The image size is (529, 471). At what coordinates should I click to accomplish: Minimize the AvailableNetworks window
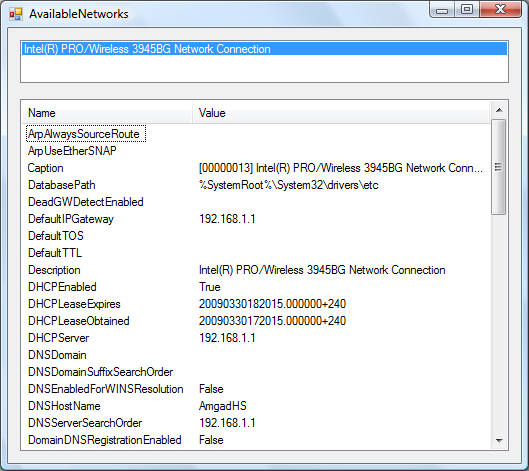click(442, 10)
